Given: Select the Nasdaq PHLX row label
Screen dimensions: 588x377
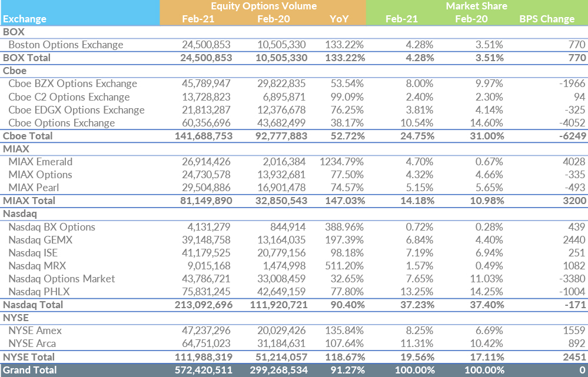Looking at the screenshot, I should click(39, 292).
